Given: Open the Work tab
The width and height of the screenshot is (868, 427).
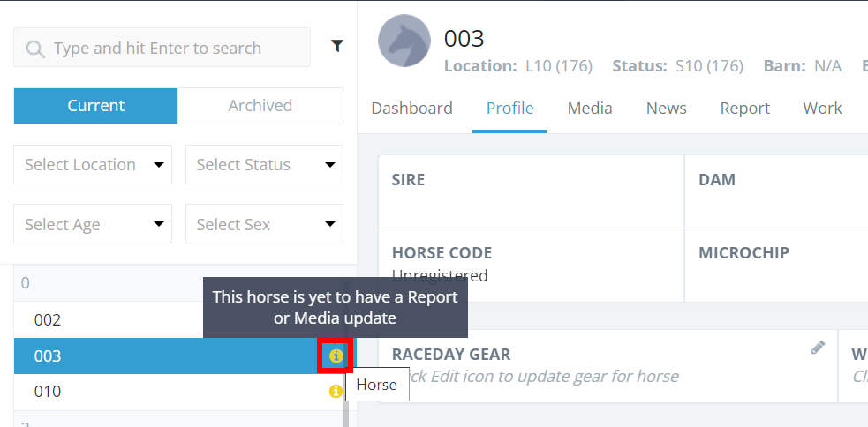Looking at the screenshot, I should pyautogui.click(x=822, y=109).
